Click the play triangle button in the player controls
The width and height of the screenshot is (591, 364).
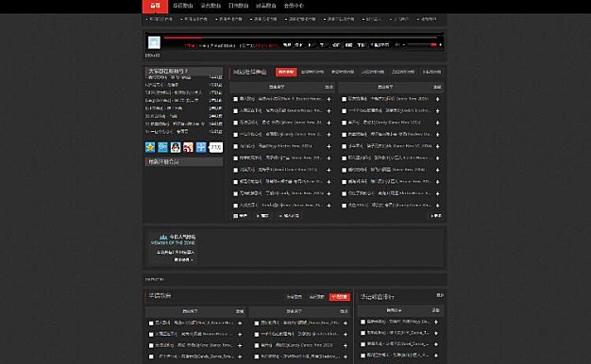[310, 45]
